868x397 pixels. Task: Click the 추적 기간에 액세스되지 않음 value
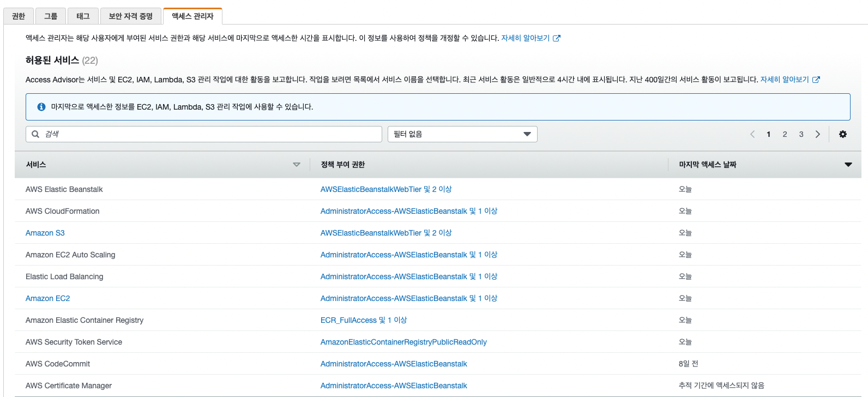pos(721,386)
